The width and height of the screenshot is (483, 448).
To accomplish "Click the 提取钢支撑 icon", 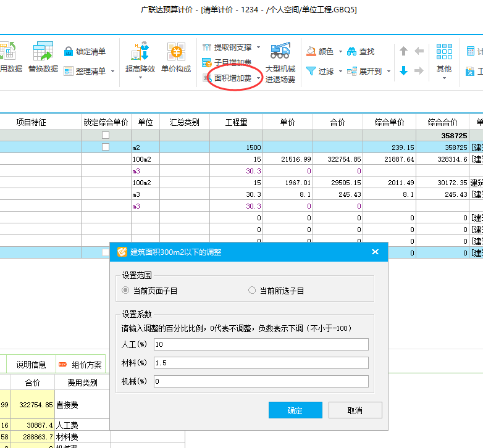I will point(207,47).
